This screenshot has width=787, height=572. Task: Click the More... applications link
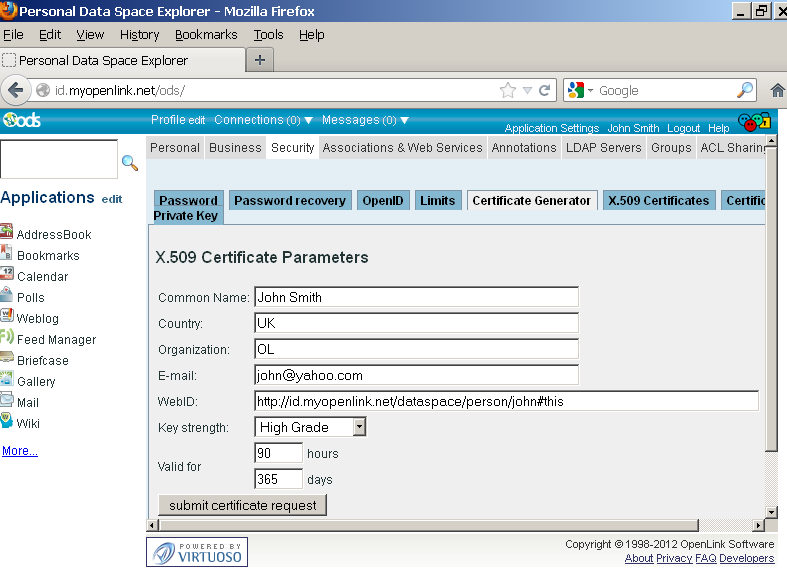20,451
